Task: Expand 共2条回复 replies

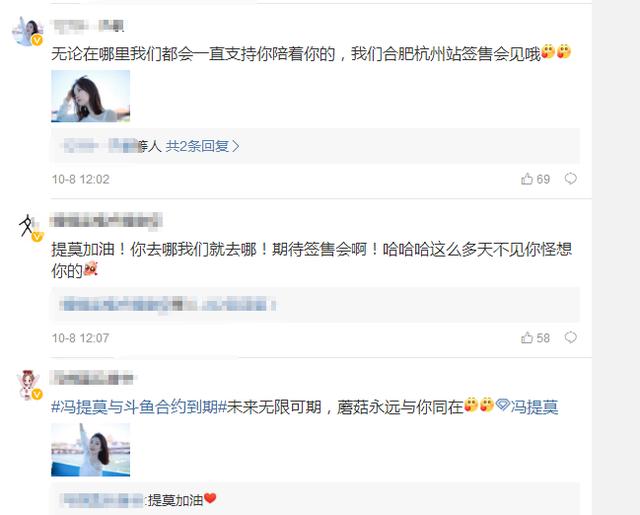Action: pyautogui.click(x=197, y=146)
